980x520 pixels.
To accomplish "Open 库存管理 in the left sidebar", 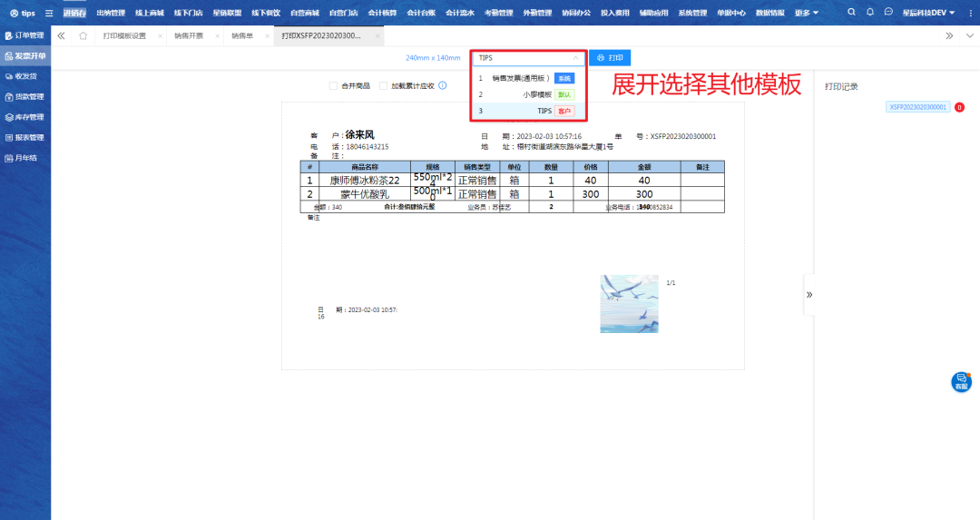I will coord(27,117).
